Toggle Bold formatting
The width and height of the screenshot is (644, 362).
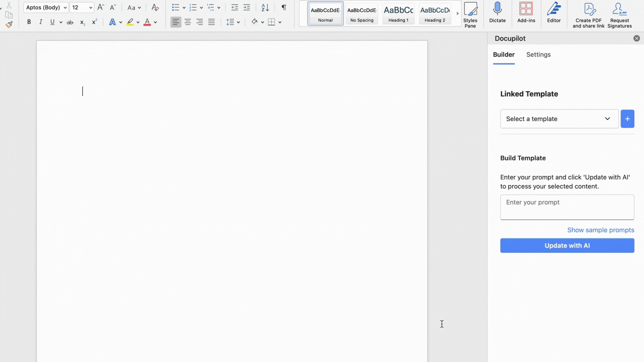(29, 22)
